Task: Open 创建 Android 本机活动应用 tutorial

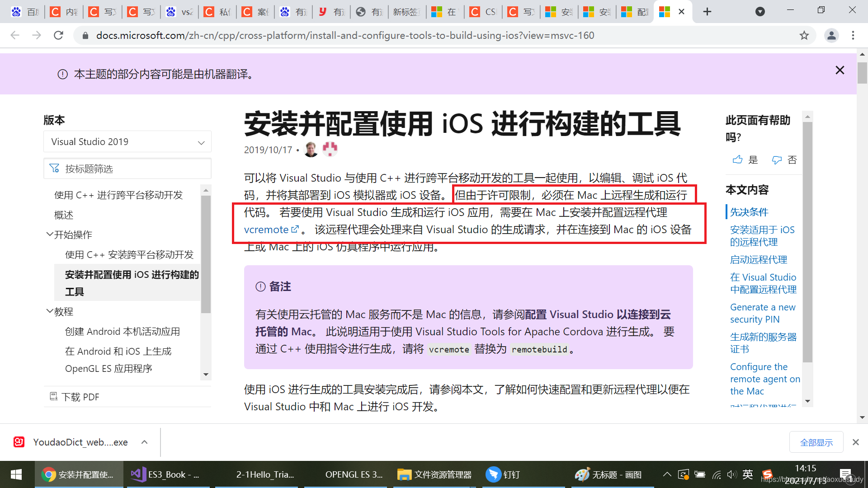Action: 123,332
